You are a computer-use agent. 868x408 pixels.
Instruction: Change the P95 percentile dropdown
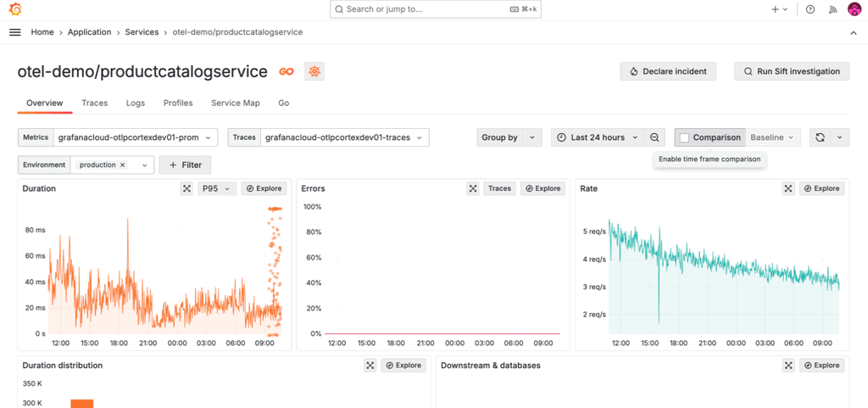217,188
